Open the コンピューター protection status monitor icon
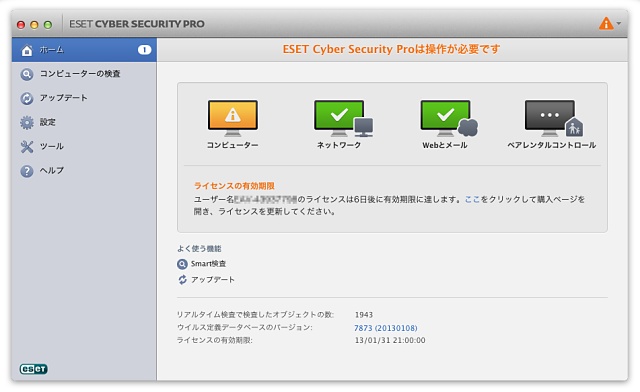 pos(233,118)
